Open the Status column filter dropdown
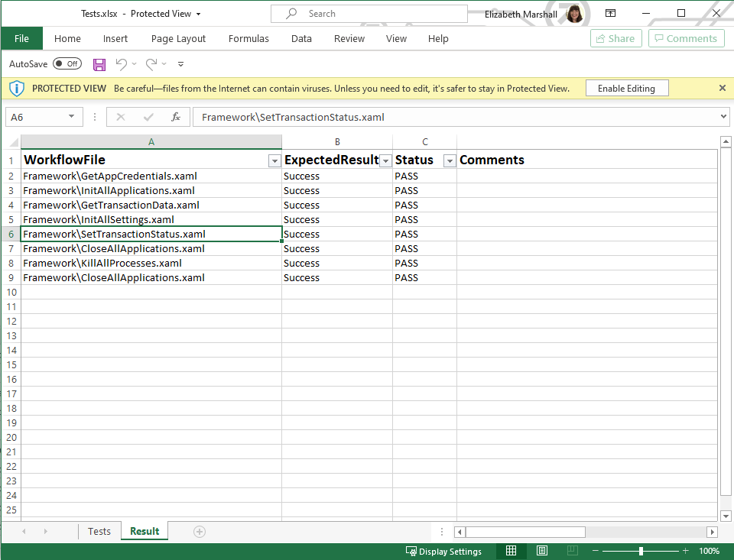734x560 pixels. [450, 160]
